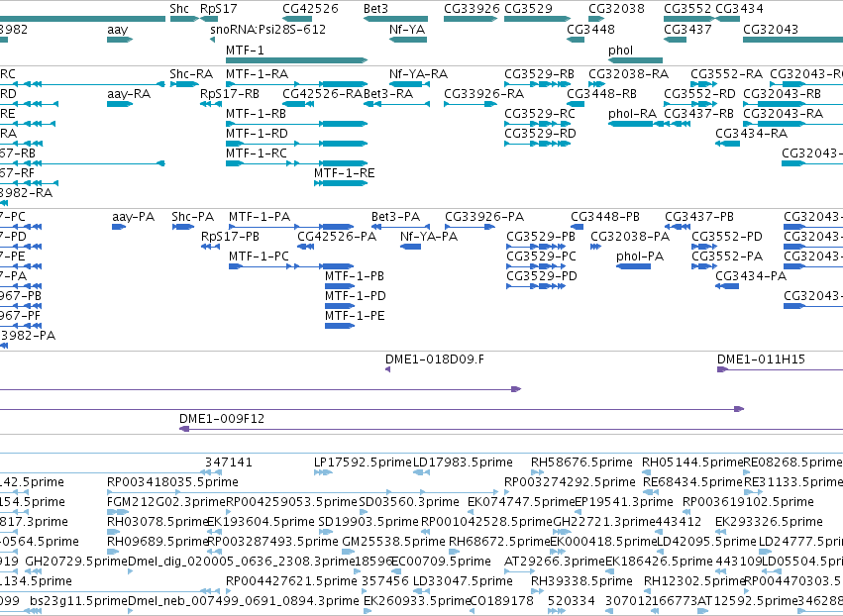Select the MTF-1-PE protein bar
The height and width of the screenshot is (616, 843).
click(339, 326)
